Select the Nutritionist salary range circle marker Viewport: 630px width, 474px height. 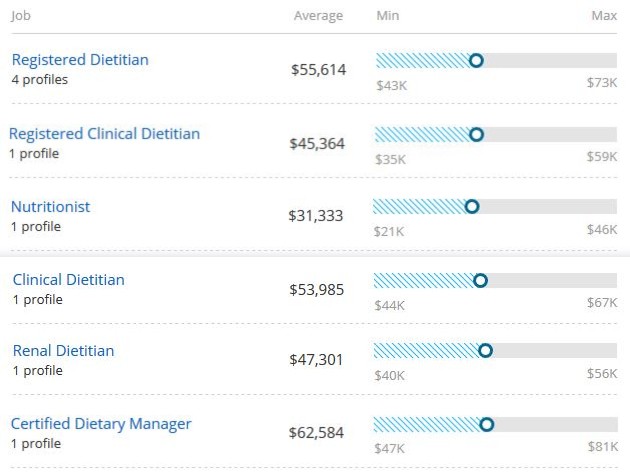point(472,207)
